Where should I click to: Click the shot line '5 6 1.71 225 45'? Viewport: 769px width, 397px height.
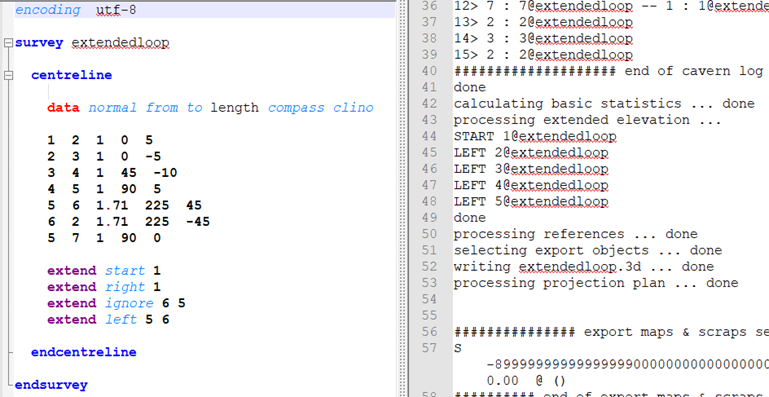125,206
